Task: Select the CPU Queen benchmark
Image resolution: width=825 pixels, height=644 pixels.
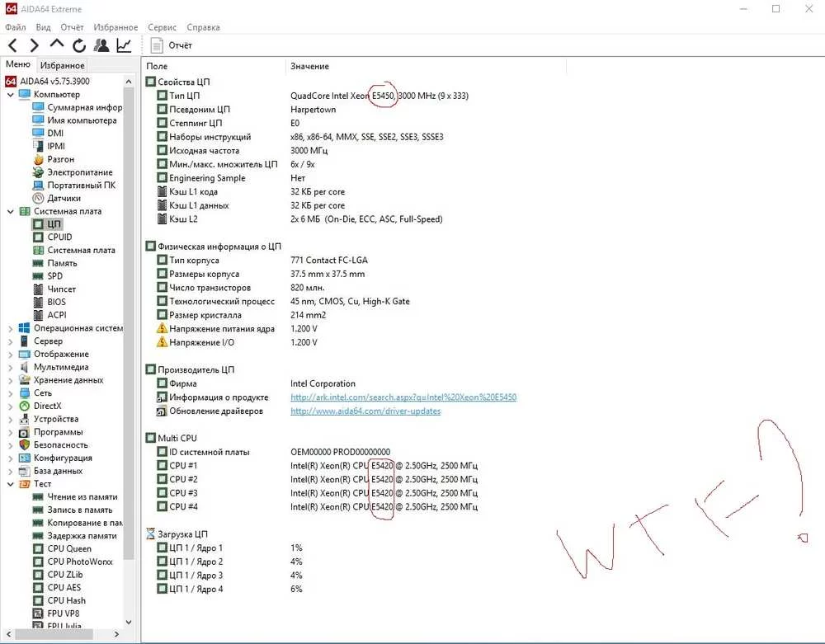Action: tap(69, 549)
